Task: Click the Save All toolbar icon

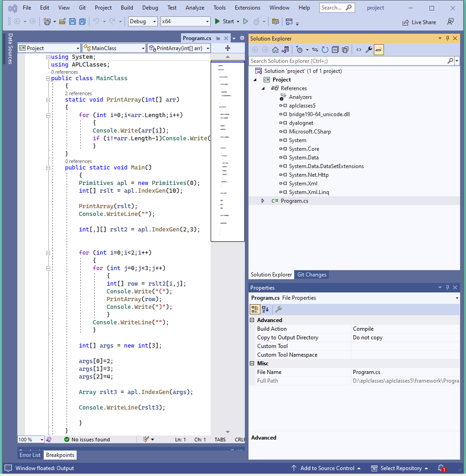Action: [82, 21]
